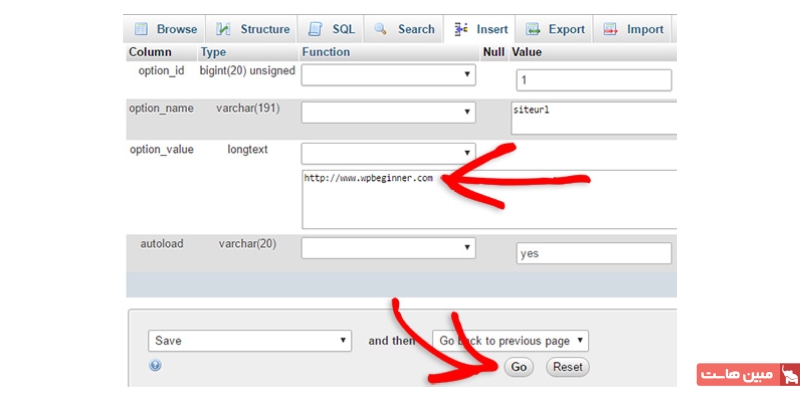
Task: Open the Function dropdown for option_name
Action: coord(388,113)
